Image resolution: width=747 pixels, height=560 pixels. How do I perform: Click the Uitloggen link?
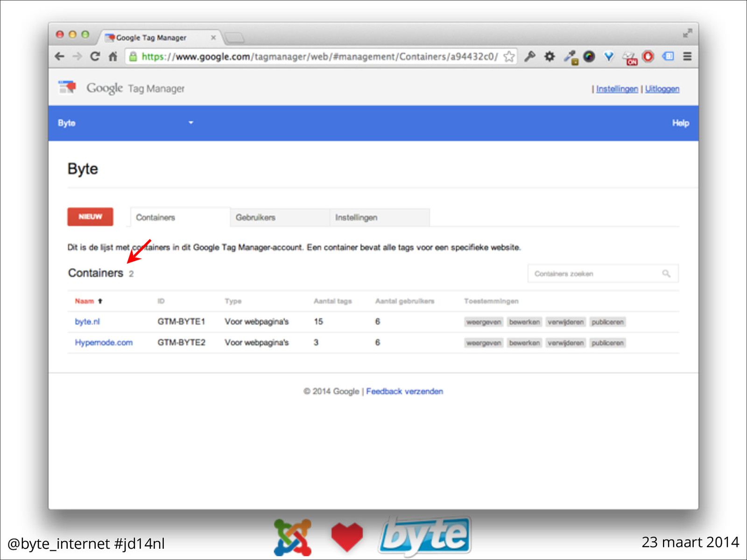662,89
